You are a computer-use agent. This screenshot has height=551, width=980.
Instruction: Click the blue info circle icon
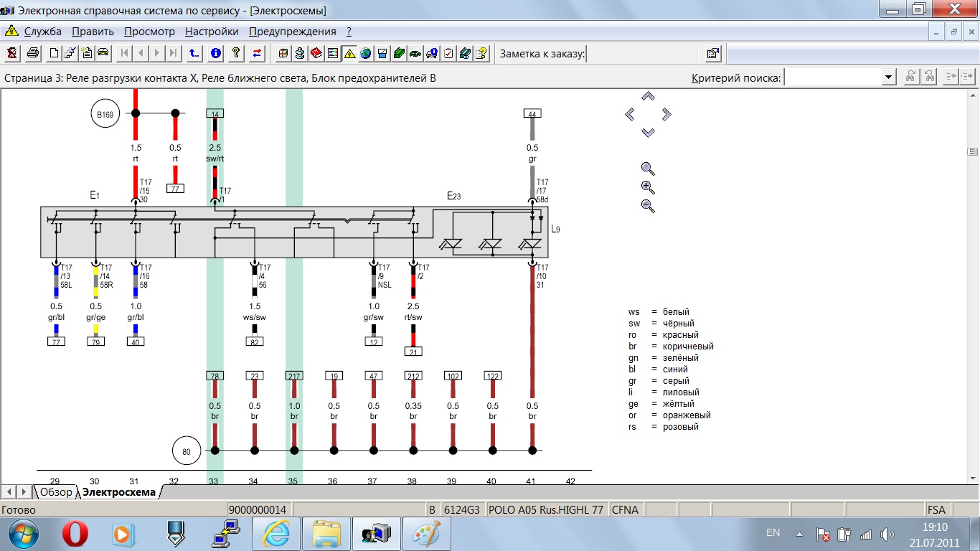point(215,53)
